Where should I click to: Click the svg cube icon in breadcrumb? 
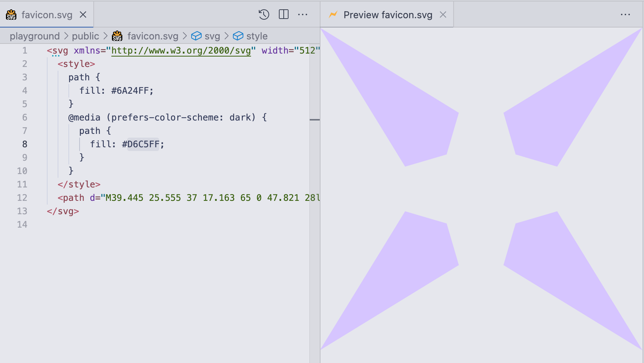click(196, 36)
